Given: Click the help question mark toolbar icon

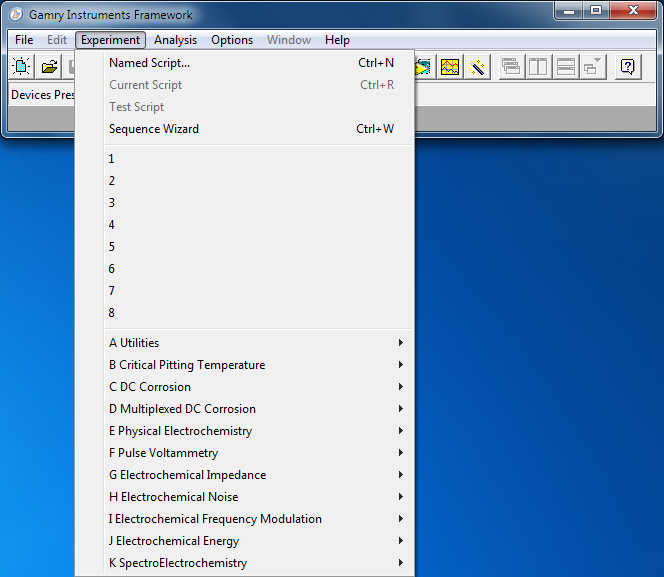Looking at the screenshot, I should (628, 66).
